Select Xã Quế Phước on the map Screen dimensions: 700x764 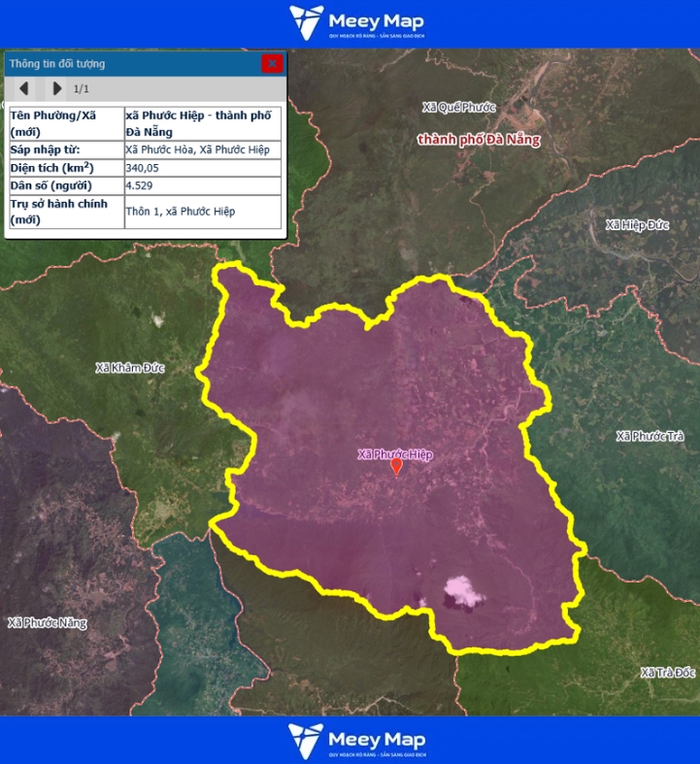point(459,107)
